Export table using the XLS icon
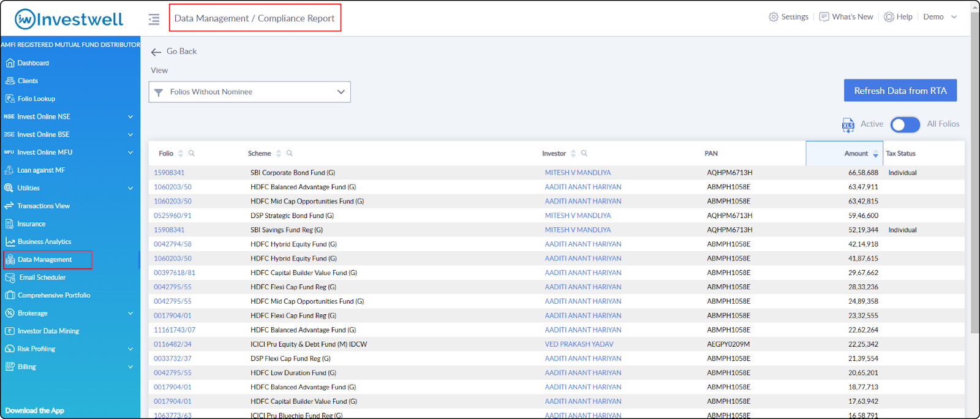This screenshot has width=980, height=419. [848, 125]
